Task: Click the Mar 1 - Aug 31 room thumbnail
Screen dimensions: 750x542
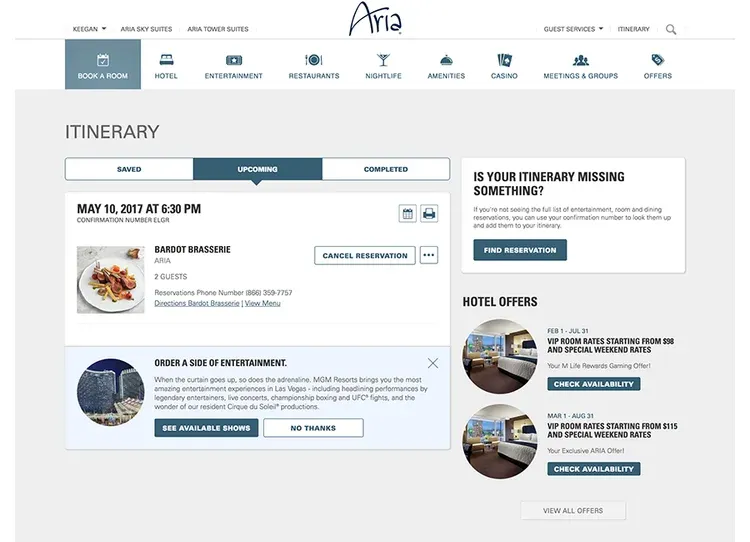Action: point(500,442)
